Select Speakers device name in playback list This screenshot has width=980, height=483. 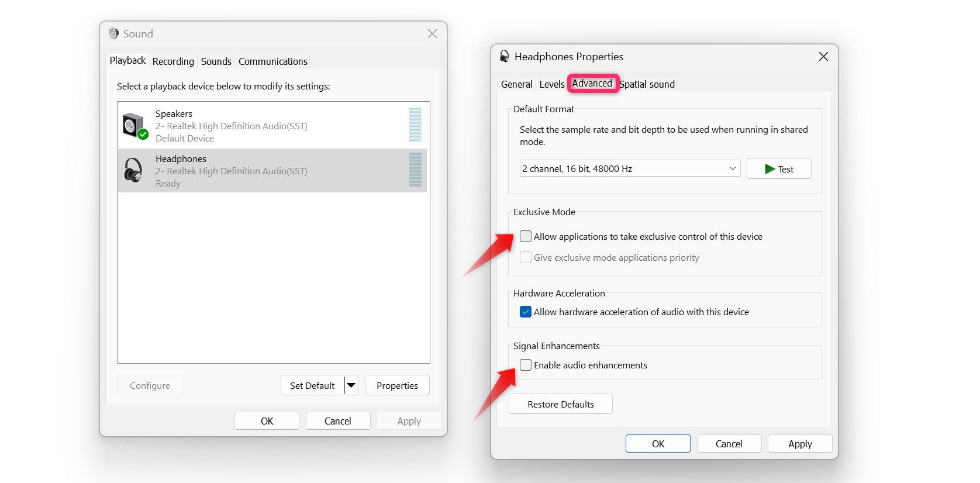click(174, 113)
